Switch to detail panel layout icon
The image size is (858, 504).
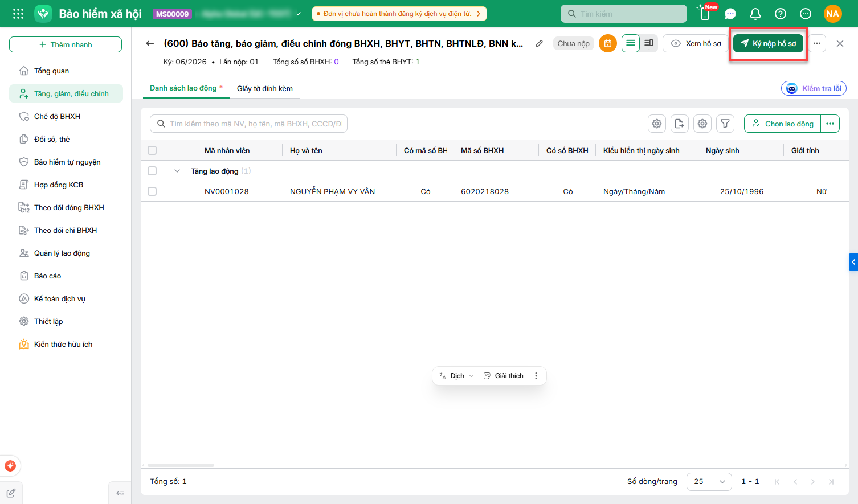[649, 43]
